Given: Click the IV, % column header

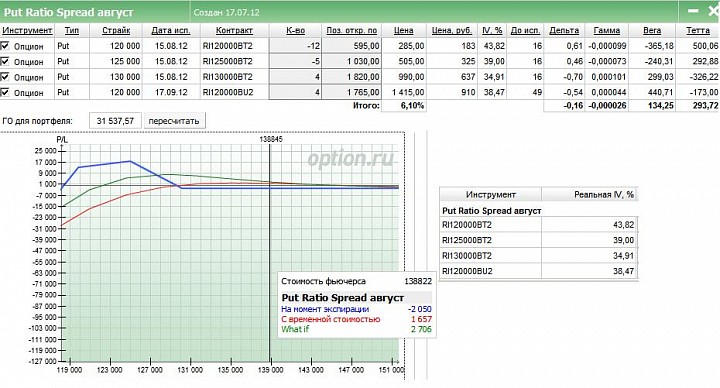Looking at the screenshot, I should [492, 30].
